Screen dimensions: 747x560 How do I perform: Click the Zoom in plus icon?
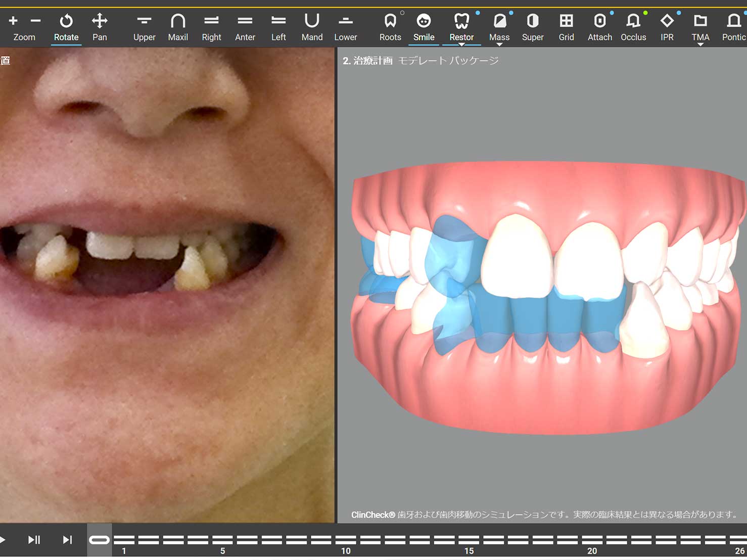13,21
